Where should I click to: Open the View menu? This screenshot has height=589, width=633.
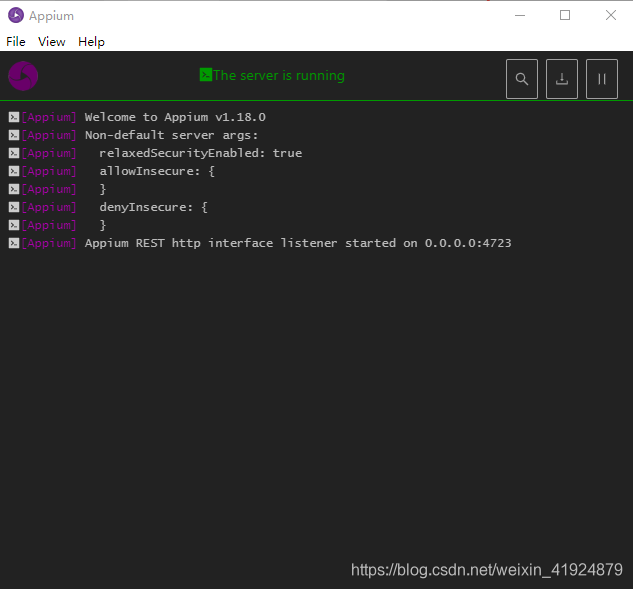pyautogui.click(x=52, y=42)
